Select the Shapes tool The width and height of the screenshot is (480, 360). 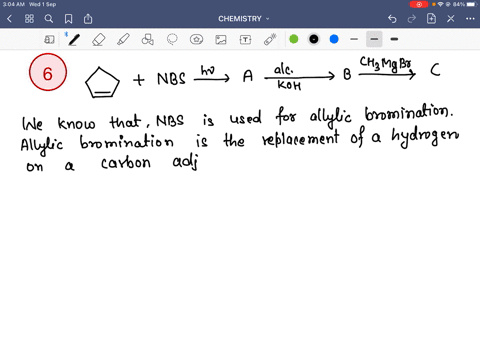click(148, 39)
